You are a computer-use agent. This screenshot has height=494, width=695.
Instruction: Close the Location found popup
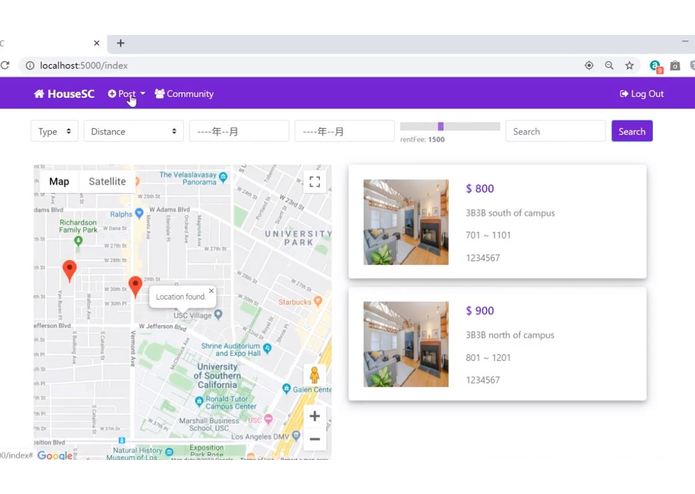pos(211,291)
